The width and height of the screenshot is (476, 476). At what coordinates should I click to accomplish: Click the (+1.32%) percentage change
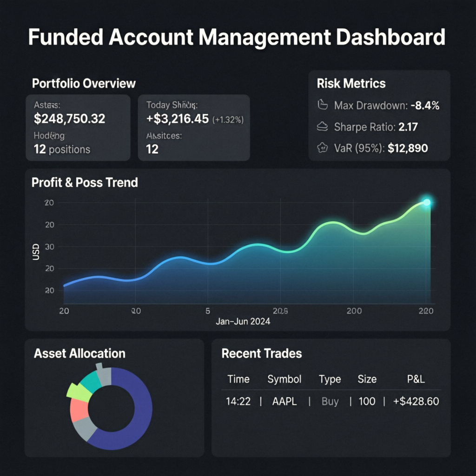(228, 120)
